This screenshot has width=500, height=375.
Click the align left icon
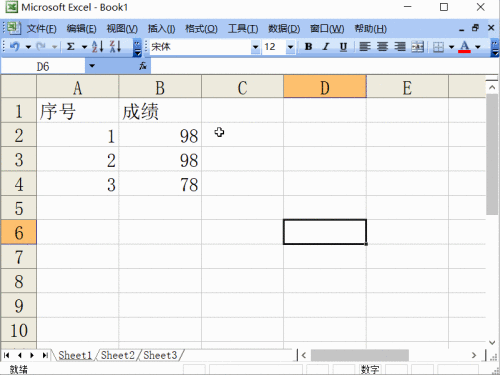pyautogui.click(x=365, y=47)
